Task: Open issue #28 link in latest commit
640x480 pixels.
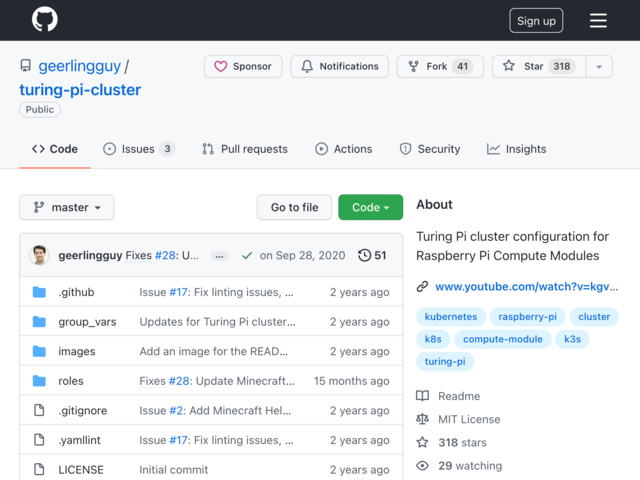Action: [165, 256]
